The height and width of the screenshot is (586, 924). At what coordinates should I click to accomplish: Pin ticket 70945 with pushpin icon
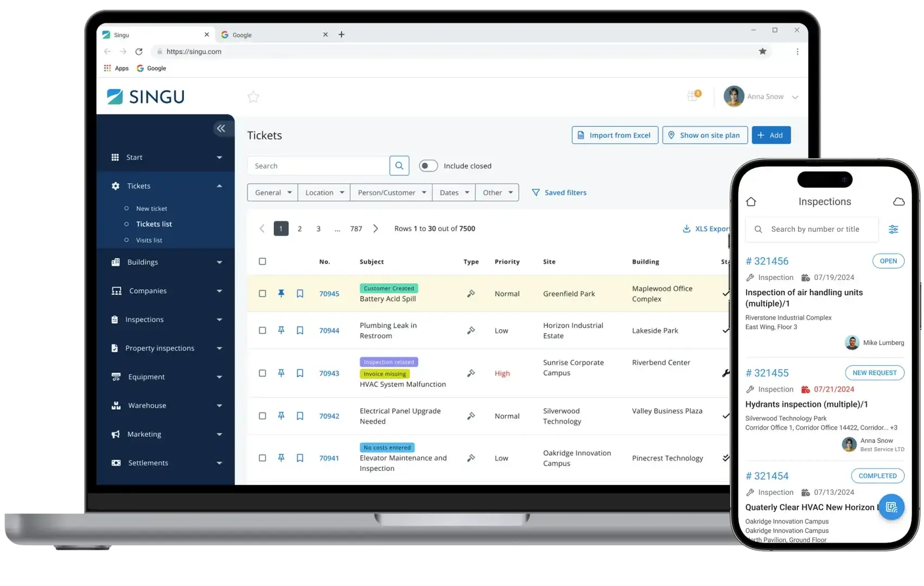(281, 294)
